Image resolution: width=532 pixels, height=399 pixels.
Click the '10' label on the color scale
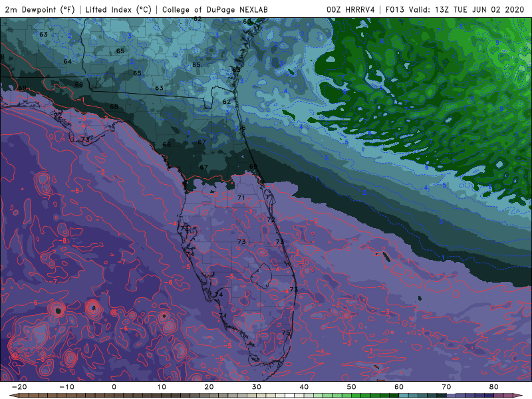click(162, 387)
